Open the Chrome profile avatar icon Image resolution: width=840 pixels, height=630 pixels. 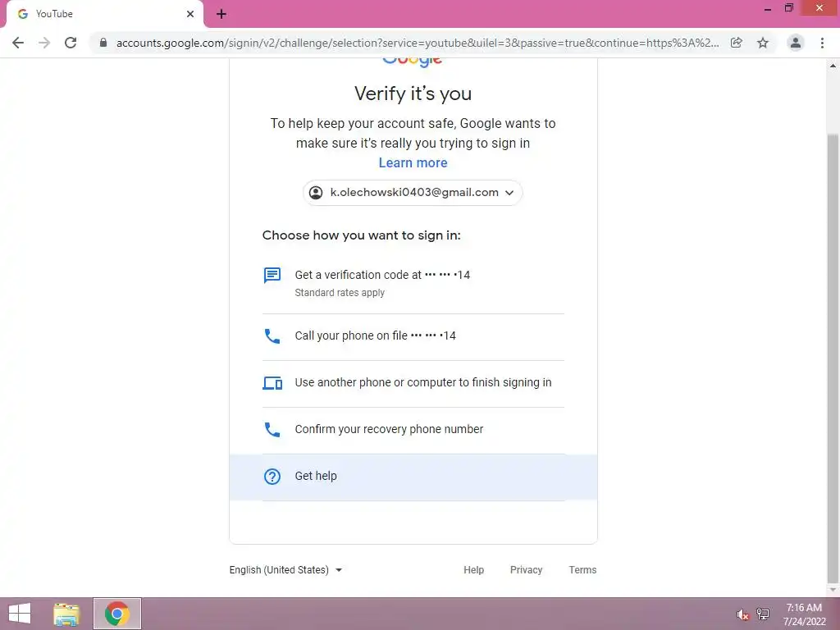coord(796,43)
